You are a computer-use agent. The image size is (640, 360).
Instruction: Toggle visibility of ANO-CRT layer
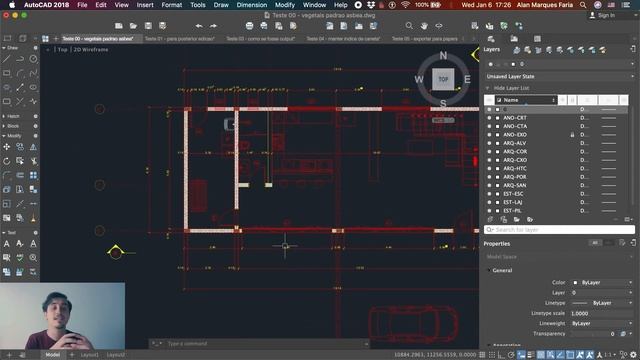click(489, 118)
